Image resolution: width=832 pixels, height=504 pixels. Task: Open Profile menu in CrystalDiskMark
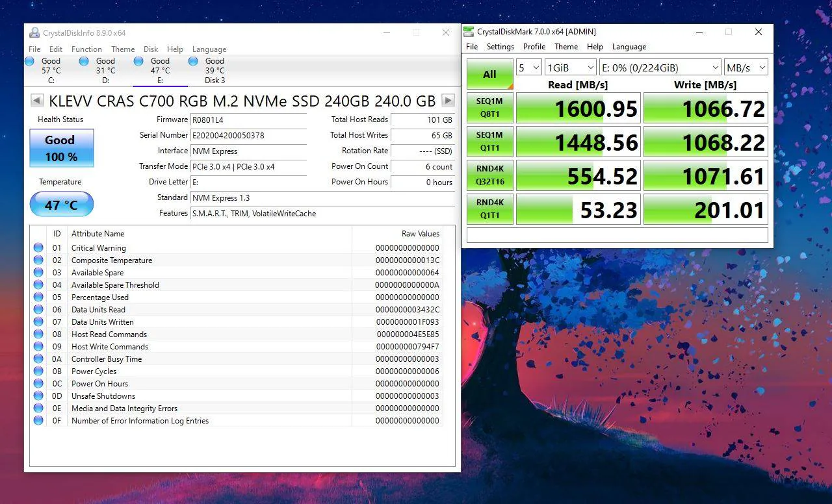click(534, 47)
